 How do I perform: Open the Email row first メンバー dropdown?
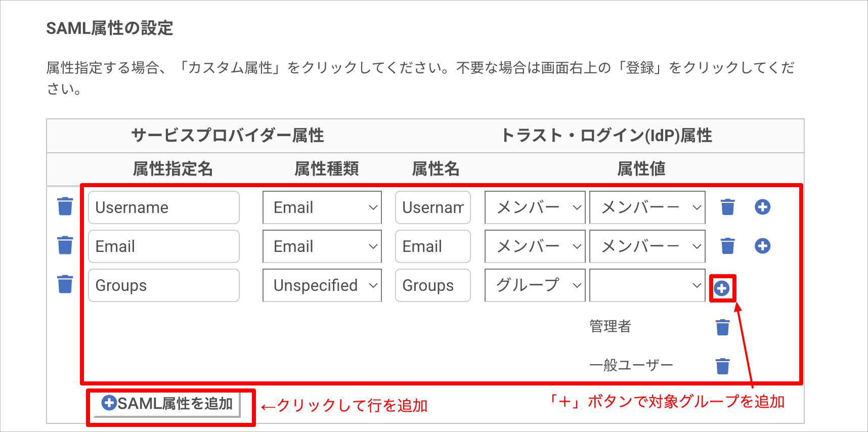[535, 246]
